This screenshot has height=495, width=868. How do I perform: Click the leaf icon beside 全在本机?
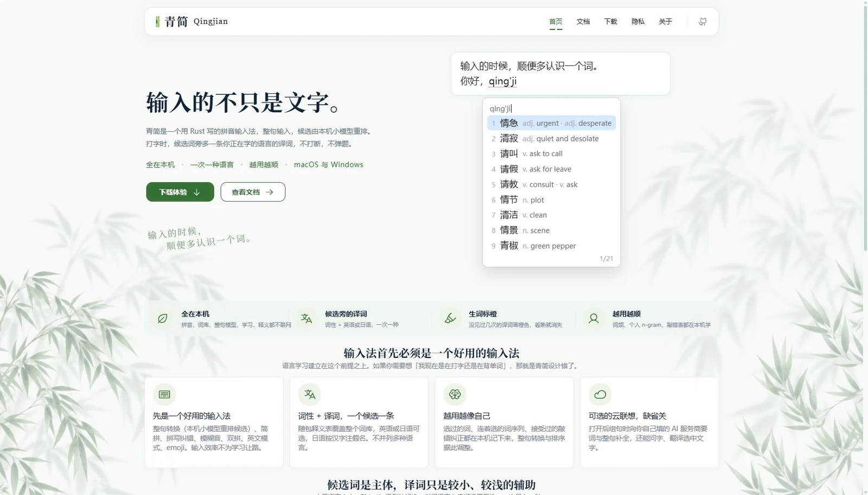pyautogui.click(x=162, y=319)
